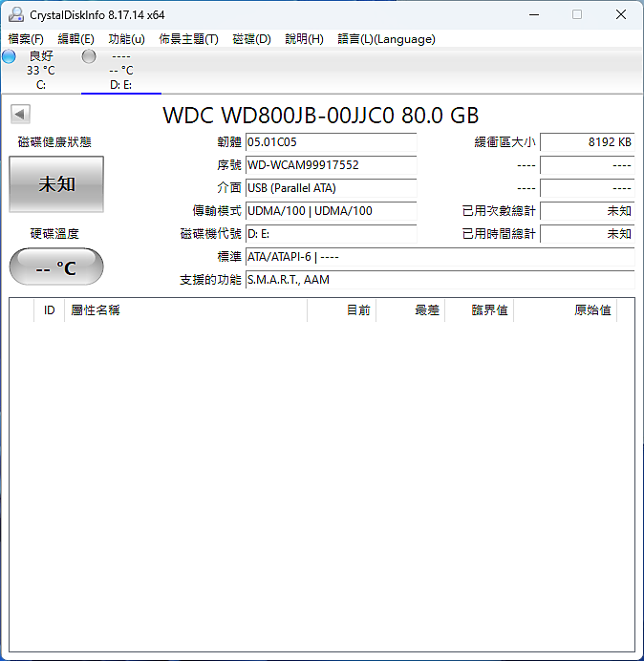Screen dimensions: 644x661
Task: Click the transfer mode field UDMA/100 | UDMA/100
Action: (331, 211)
